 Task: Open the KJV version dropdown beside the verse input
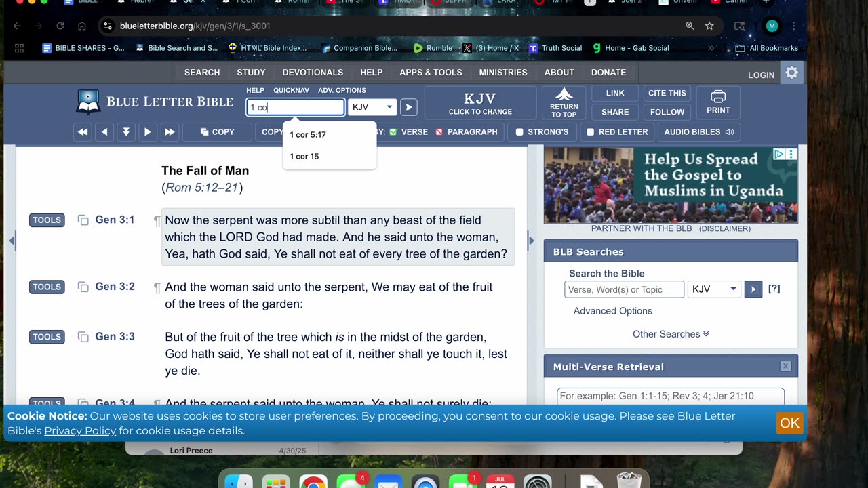click(372, 107)
